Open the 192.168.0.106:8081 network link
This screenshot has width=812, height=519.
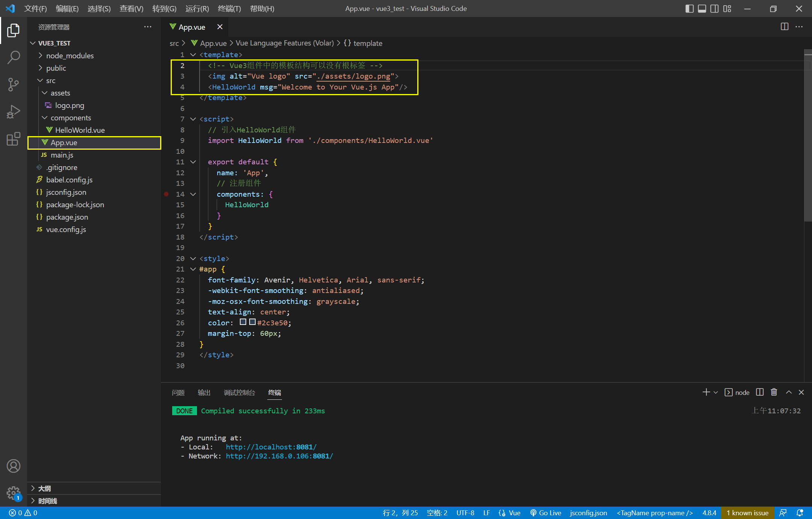(279, 456)
